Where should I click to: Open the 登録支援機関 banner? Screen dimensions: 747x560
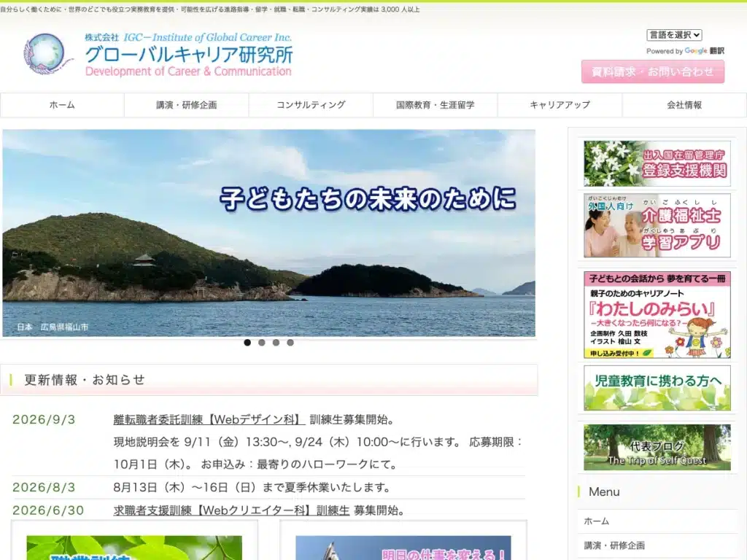[657, 163]
